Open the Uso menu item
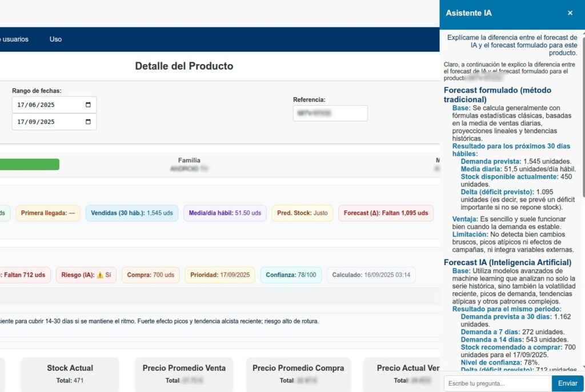 click(55, 39)
